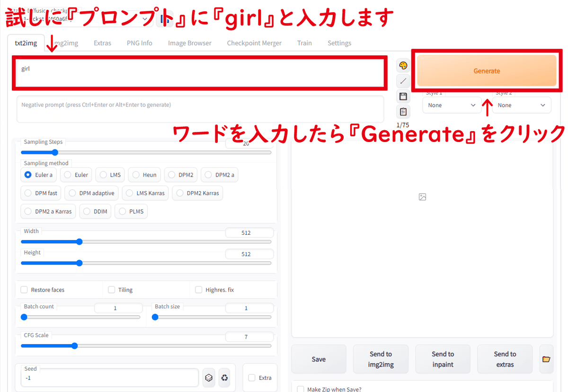Viewport: 568px width, 392px height.
Task: Click the Sampling Steps number box
Action: click(249, 143)
